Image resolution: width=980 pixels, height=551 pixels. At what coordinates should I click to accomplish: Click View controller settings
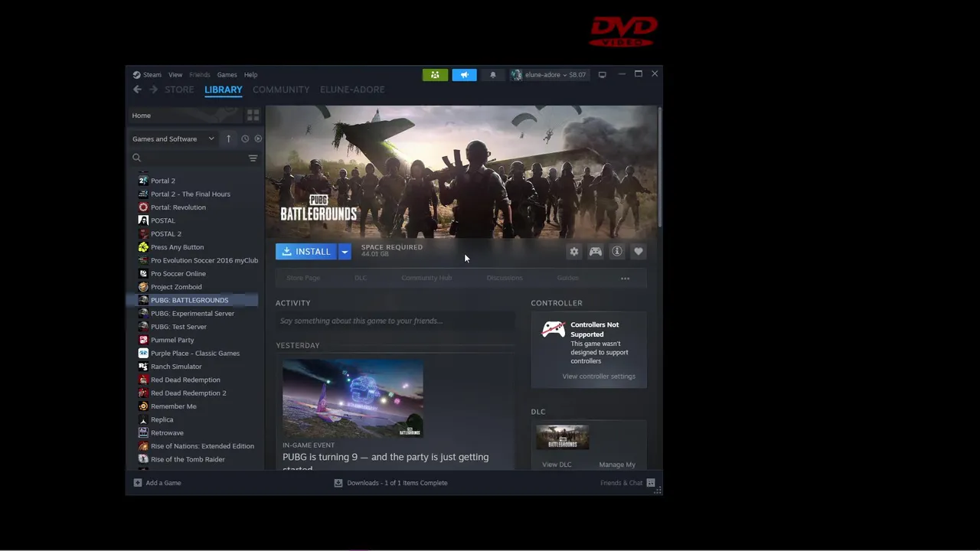(599, 377)
